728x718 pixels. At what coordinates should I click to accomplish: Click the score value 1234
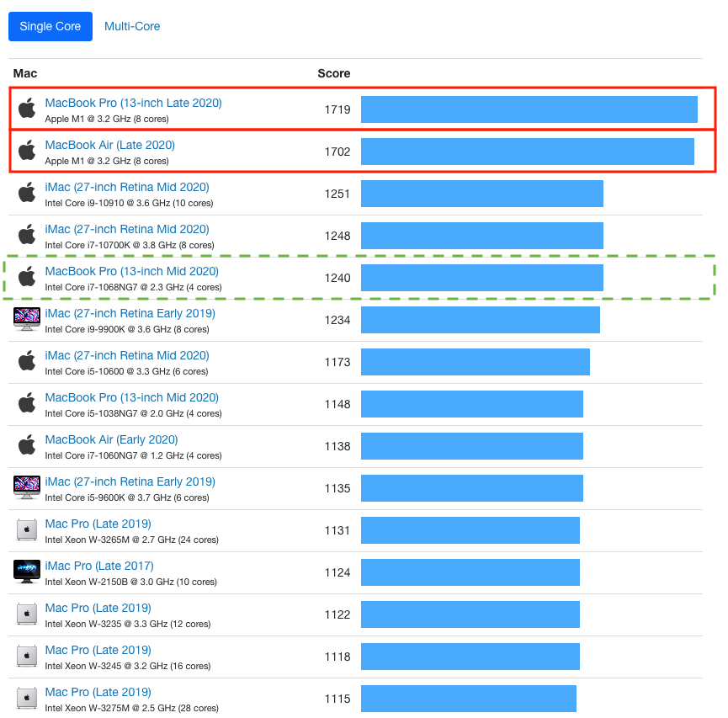(337, 320)
